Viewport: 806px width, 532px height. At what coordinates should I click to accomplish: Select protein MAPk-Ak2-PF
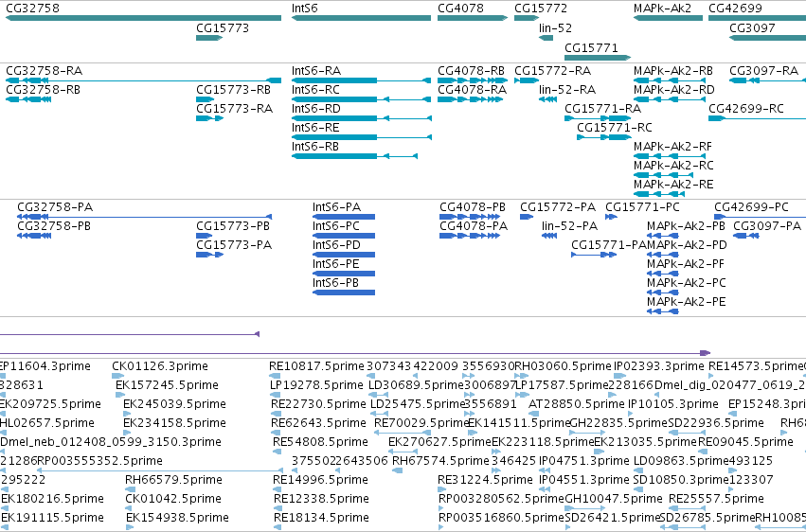coord(685,264)
